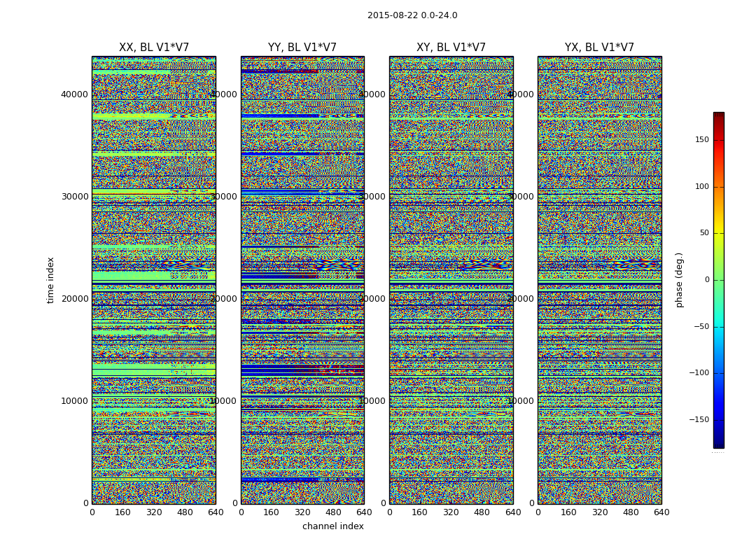
Task: Click the XX panel x-tick "480"
Action: coord(185,512)
